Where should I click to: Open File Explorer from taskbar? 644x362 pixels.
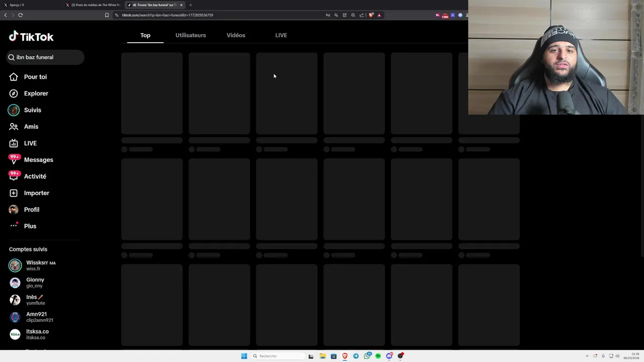click(323, 356)
